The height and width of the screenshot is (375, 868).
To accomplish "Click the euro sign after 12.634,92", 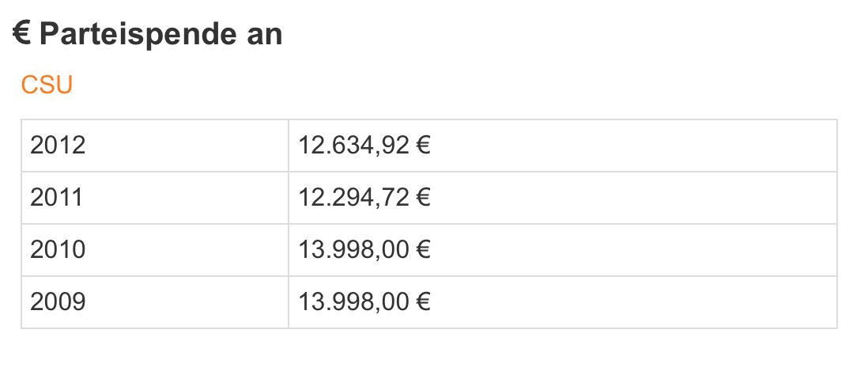I will [423, 146].
